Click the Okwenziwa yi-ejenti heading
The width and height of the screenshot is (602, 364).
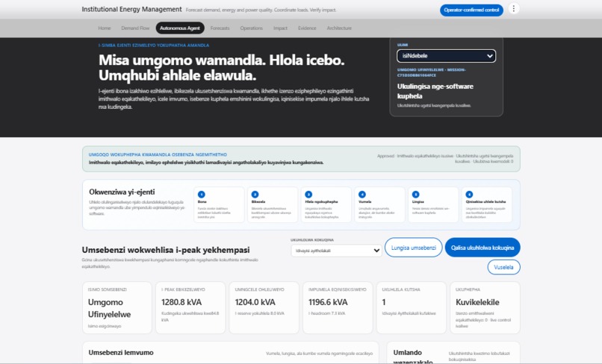pos(122,192)
